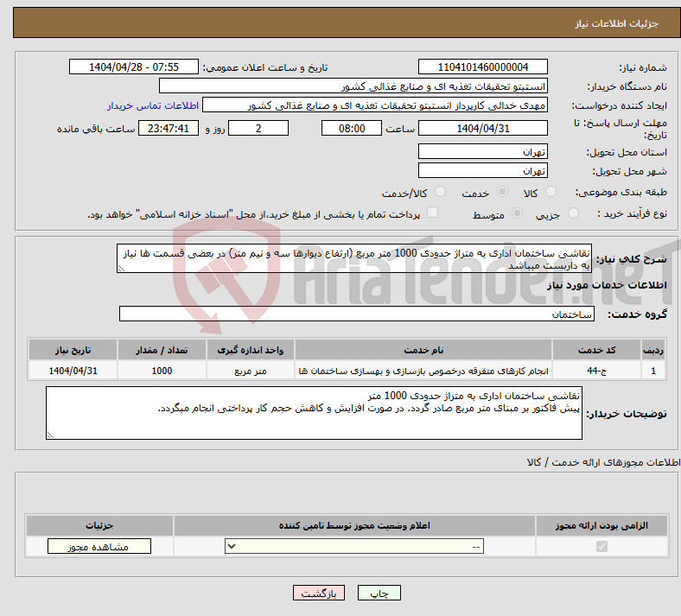This screenshot has width=681, height=616.
Task: Click the استان محل تحویل field
Action: (x=482, y=151)
